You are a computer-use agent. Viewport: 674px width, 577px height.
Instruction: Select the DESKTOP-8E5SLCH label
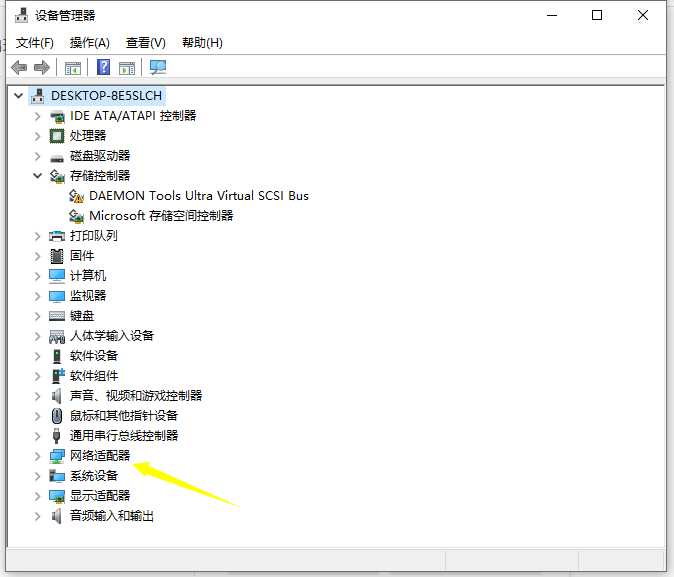click(106, 96)
